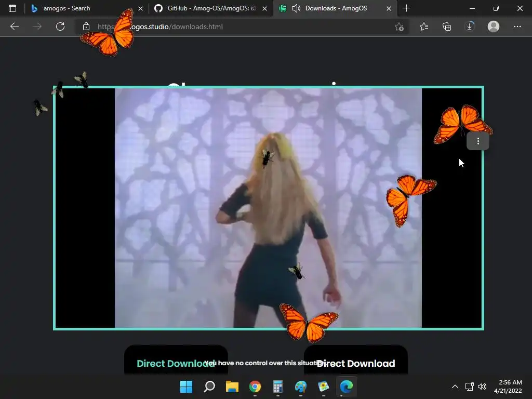Close the amogos - Search tab

140,8
